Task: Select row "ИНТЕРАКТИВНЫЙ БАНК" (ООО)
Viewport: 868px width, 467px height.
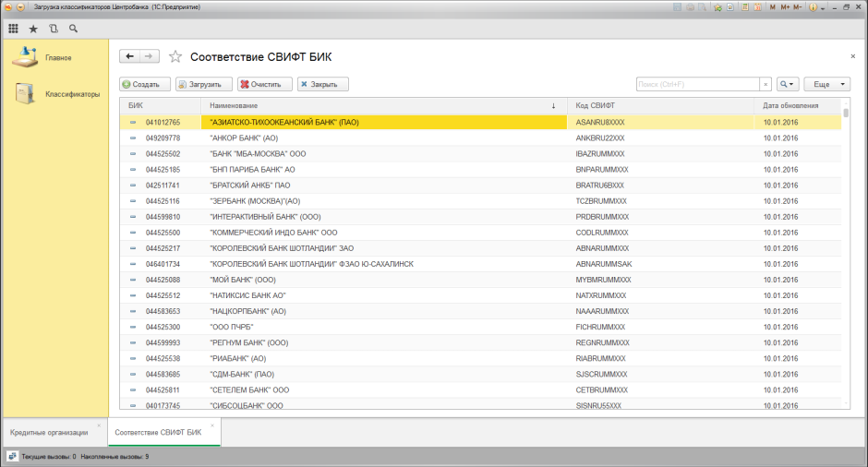Action: coord(480,217)
